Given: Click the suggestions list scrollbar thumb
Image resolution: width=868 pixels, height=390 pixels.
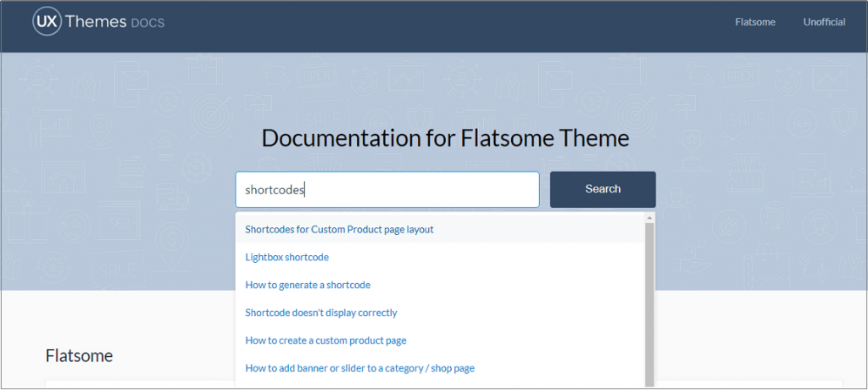Looking at the screenshot, I should click(x=650, y=304).
